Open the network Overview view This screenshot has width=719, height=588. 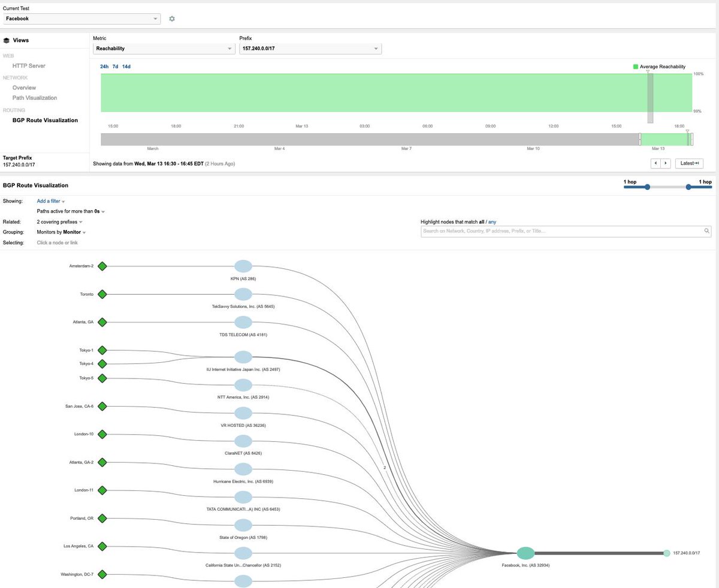tap(24, 87)
